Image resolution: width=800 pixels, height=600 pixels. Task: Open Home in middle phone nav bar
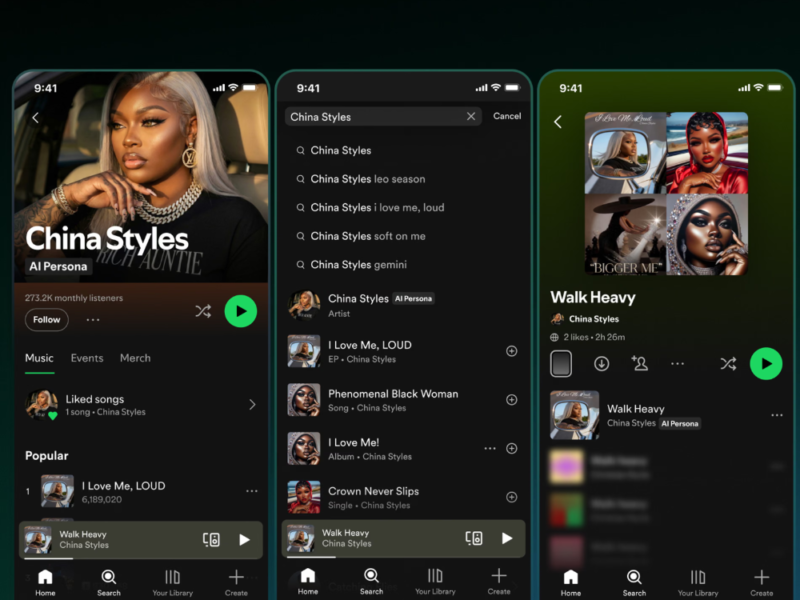[308, 581]
